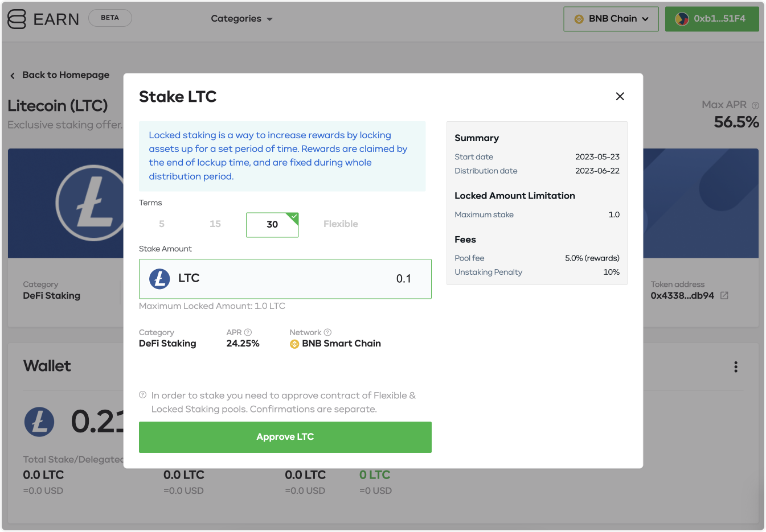The image size is (766, 532).
Task: Select the 15-day staking term
Action: (215, 224)
